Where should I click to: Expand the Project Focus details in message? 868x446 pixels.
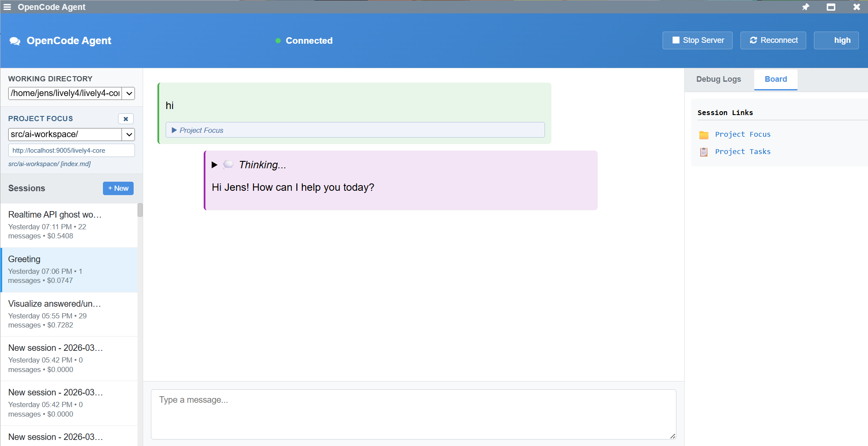(x=174, y=130)
